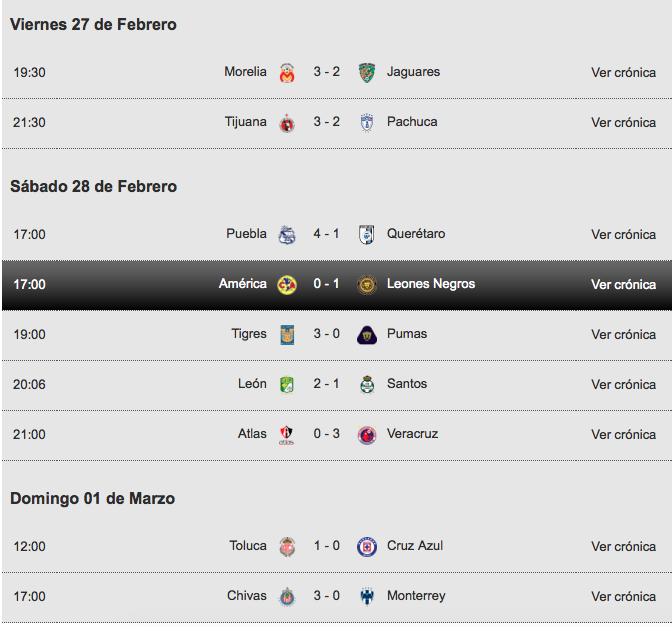This screenshot has width=672, height=627.
Task: Click the Cruz Azul crest
Action: pyautogui.click(x=367, y=546)
